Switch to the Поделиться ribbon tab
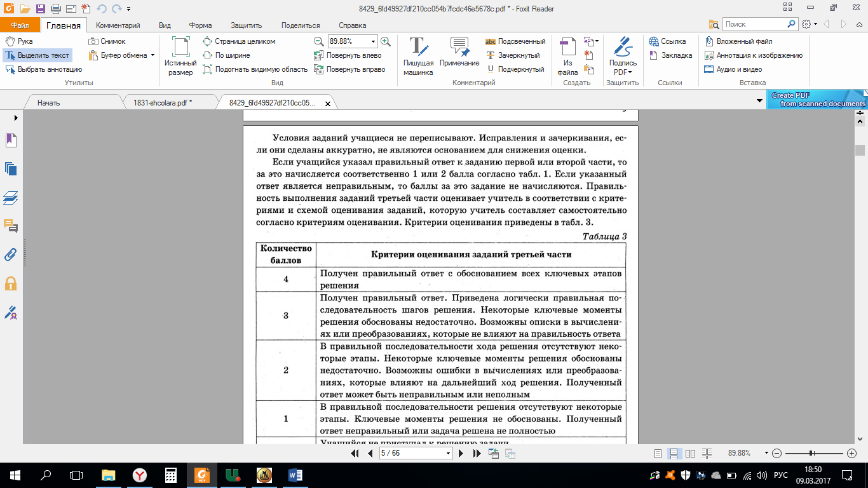Image resolution: width=868 pixels, height=488 pixels. pos(301,25)
